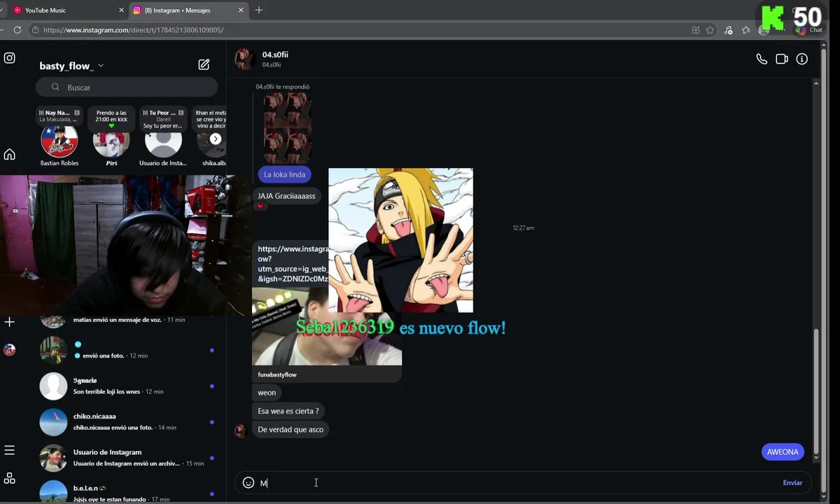Open a new browser tab
This screenshot has width=840, height=504.
tap(259, 10)
